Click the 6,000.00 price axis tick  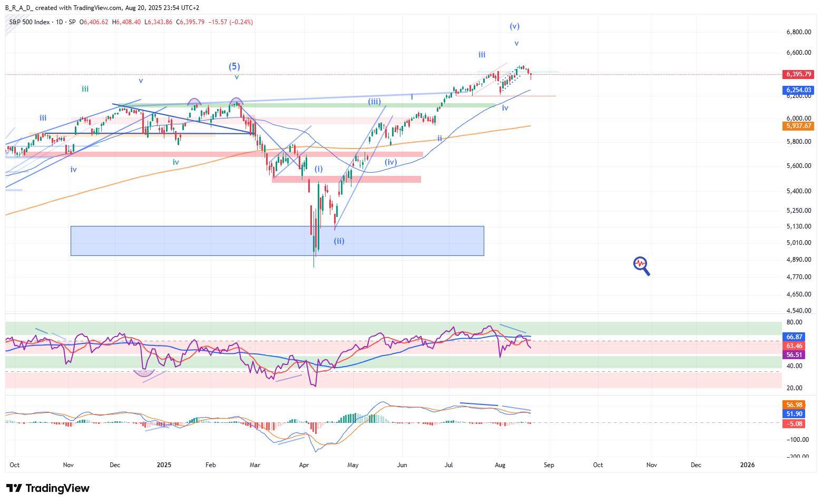point(798,118)
